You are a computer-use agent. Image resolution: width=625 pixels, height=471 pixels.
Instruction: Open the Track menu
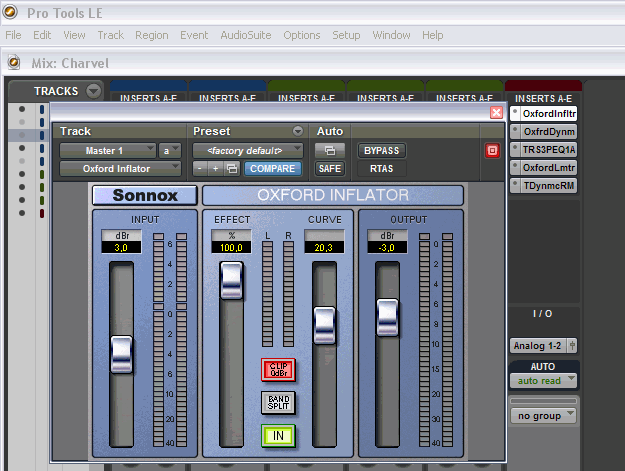[x=111, y=35]
